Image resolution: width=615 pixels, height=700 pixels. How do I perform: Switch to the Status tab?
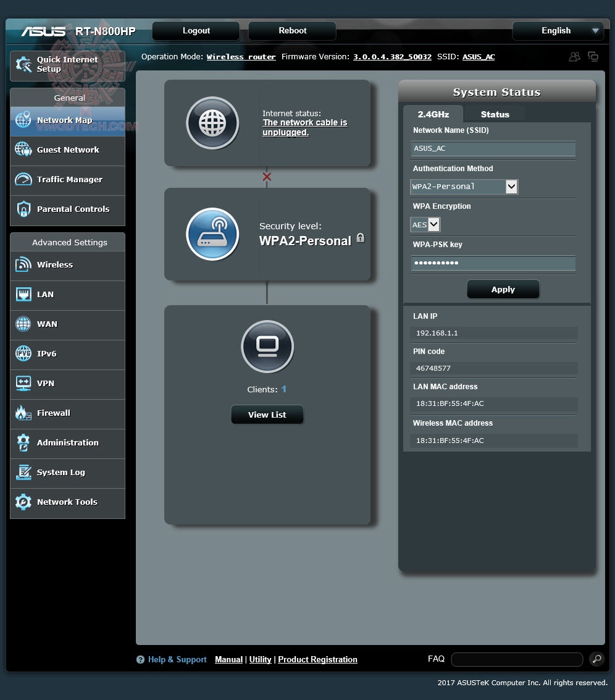tap(495, 114)
